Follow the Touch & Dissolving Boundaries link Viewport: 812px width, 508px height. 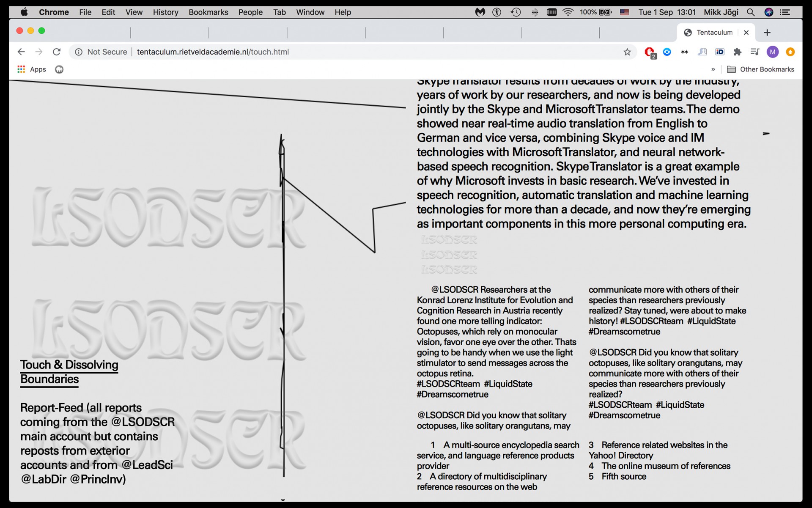point(69,372)
